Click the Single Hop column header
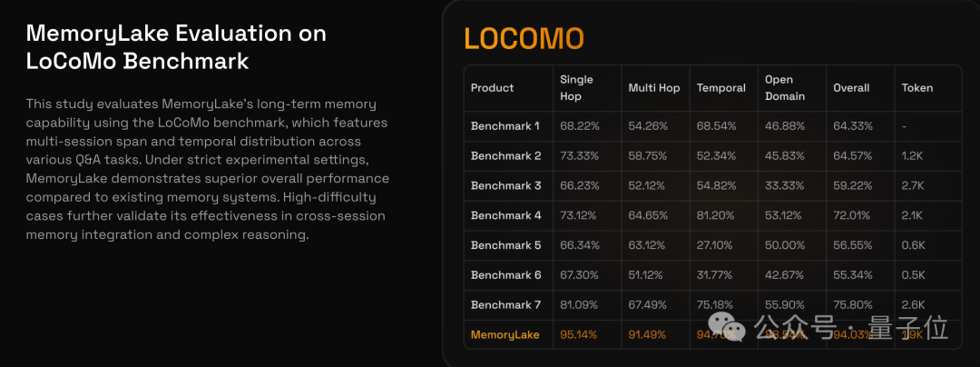The width and height of the screenshot is (980, 367). pos(576,88)
